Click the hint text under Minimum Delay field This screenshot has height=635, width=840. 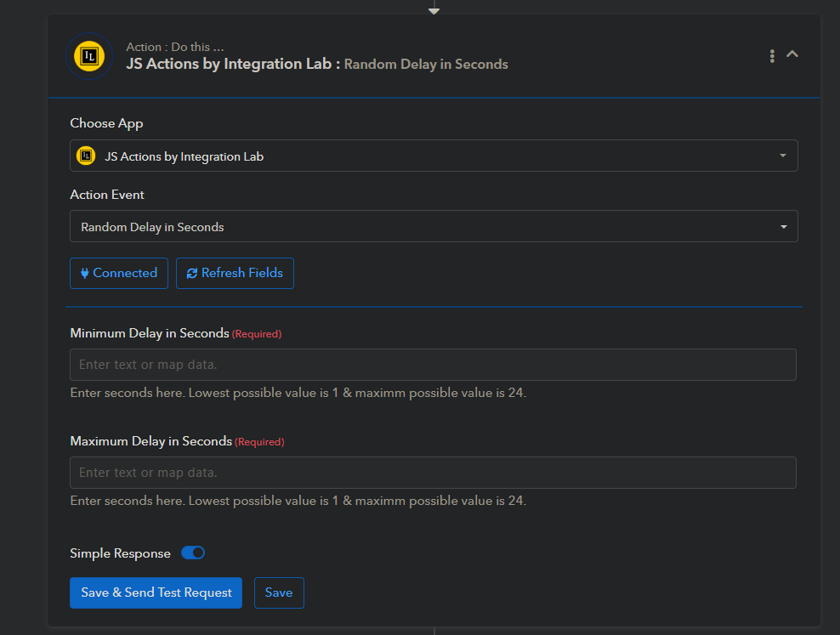pos(298,393)
